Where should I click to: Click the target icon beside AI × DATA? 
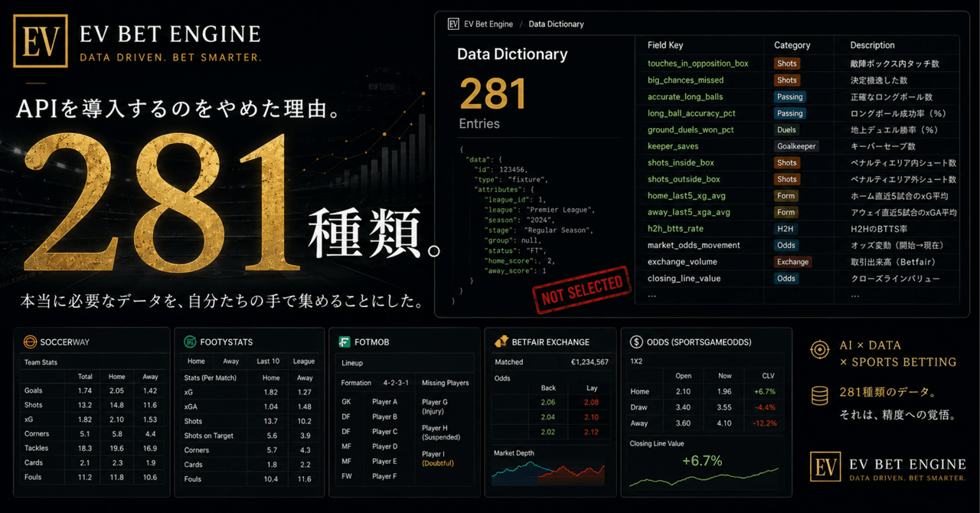[819, 350]
